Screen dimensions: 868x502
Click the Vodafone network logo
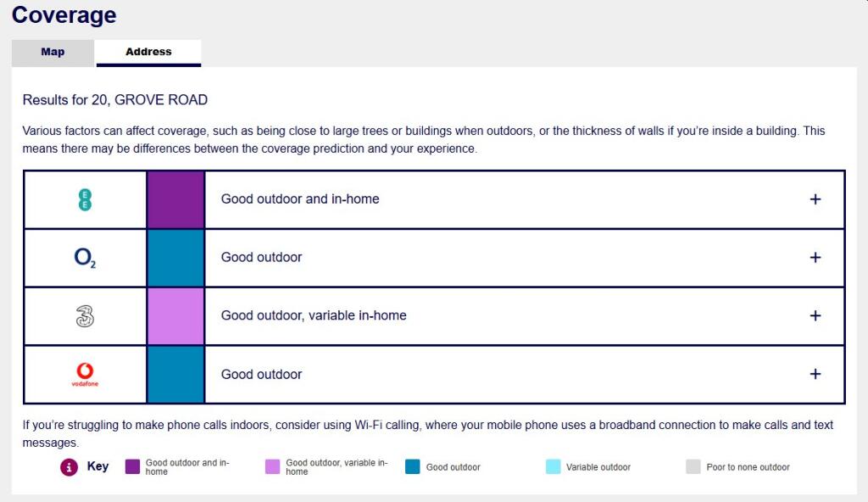pyautogui.click(x=85, y=374)
